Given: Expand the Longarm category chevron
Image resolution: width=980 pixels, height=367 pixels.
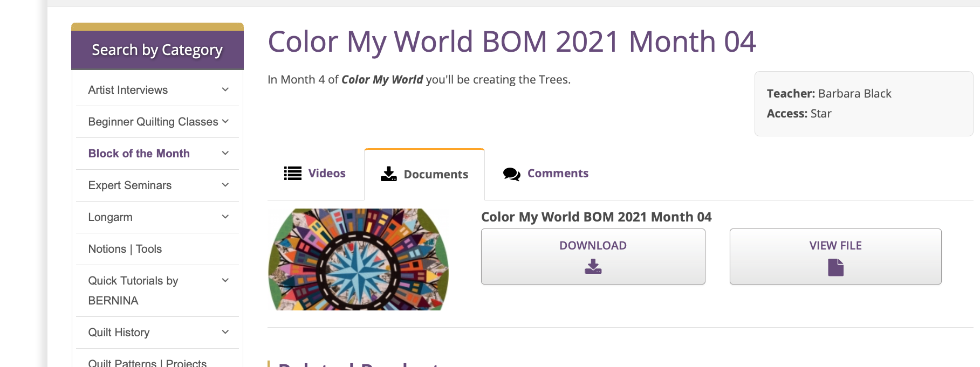Looking at the screenshot, I should 225,217.
